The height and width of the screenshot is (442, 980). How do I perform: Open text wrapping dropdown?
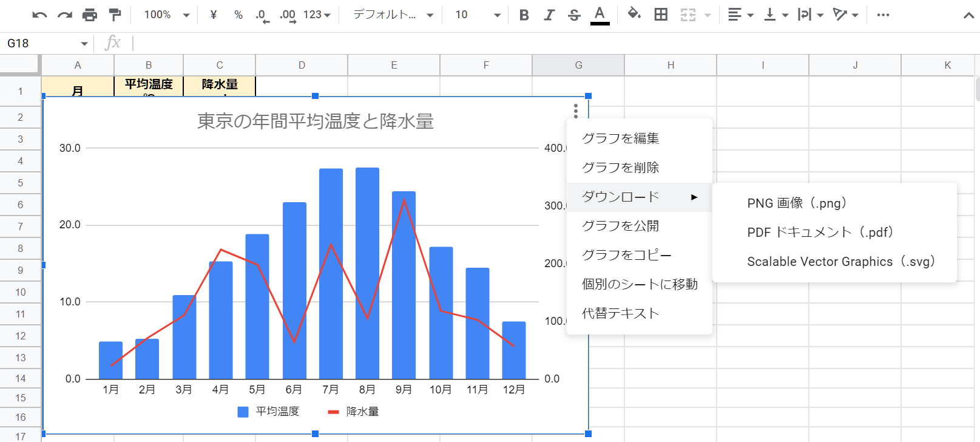tap(811, 15)
